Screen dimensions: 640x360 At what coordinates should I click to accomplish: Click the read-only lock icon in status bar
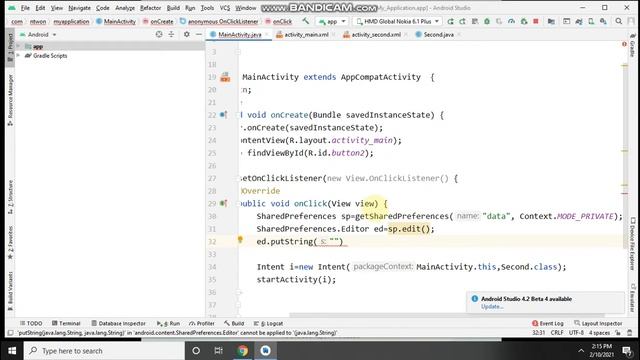(618, 333)
